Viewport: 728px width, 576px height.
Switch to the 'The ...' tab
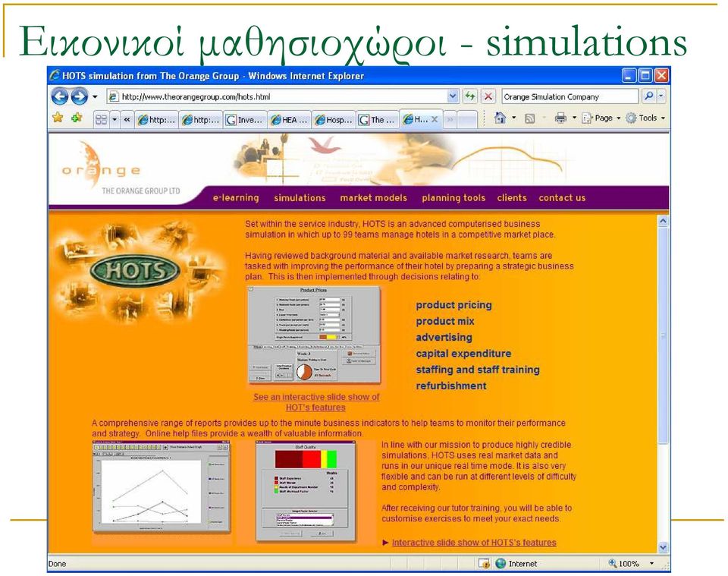click(378, 119)
